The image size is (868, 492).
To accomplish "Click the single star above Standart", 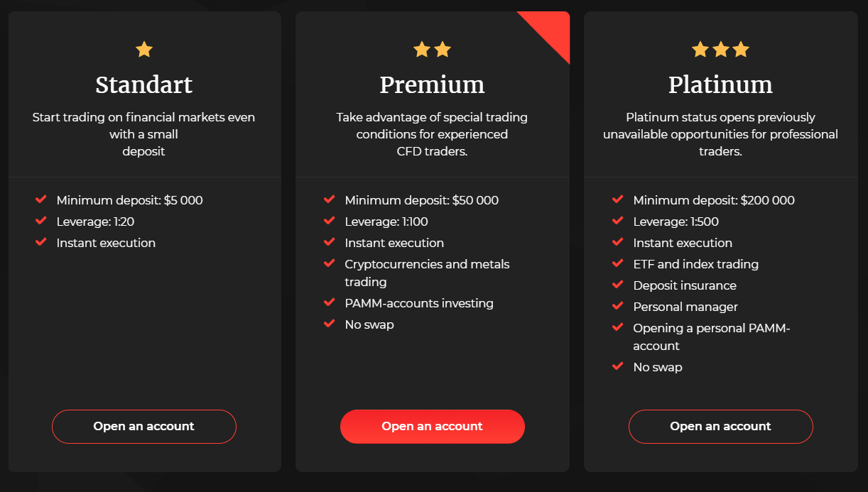I will pyautogui.click(x=144, y=49).
